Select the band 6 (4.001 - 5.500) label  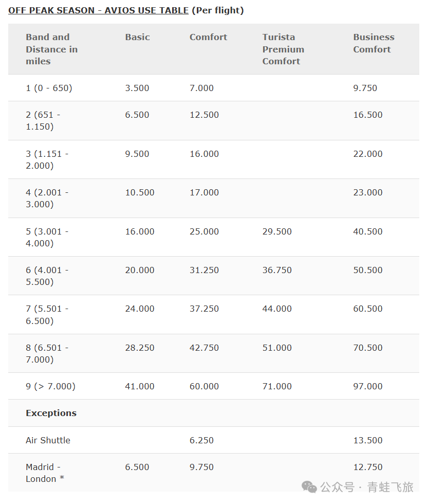[x=47, y=276]
